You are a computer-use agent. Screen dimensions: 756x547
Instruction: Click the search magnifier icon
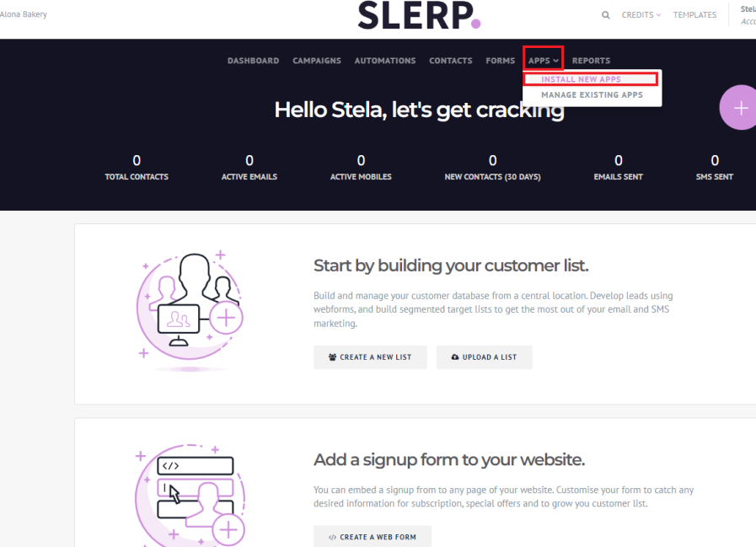click(606, 15)
